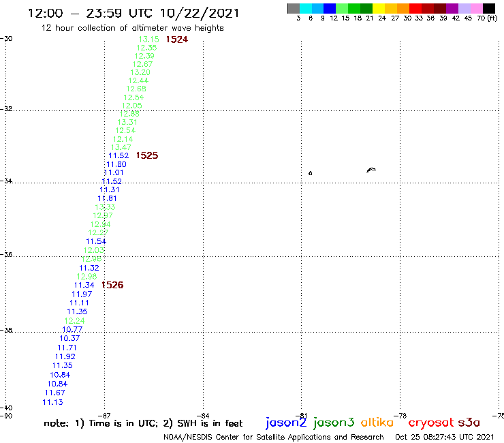Viewport: 504px width, 443px height.
Task: Select the 13.33 wave height value
Action: 105,207
